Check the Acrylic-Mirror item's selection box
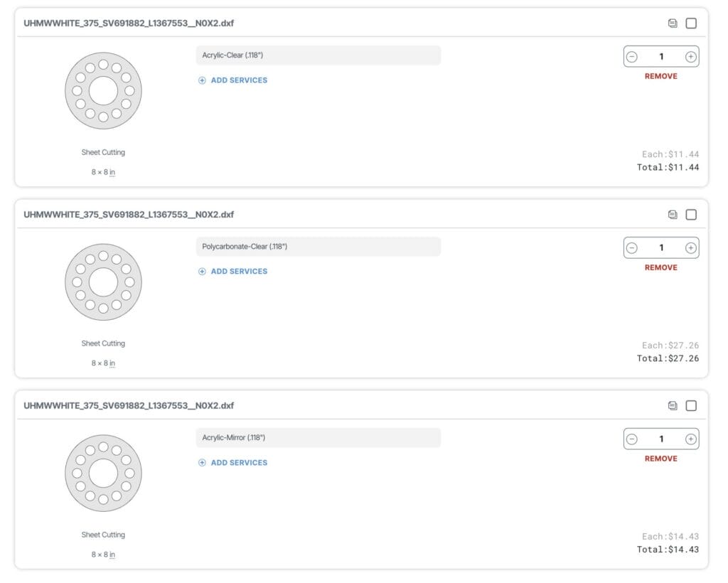Image resolution: width=728 pixels, height=583 pixels. click(x=691, y=406)
